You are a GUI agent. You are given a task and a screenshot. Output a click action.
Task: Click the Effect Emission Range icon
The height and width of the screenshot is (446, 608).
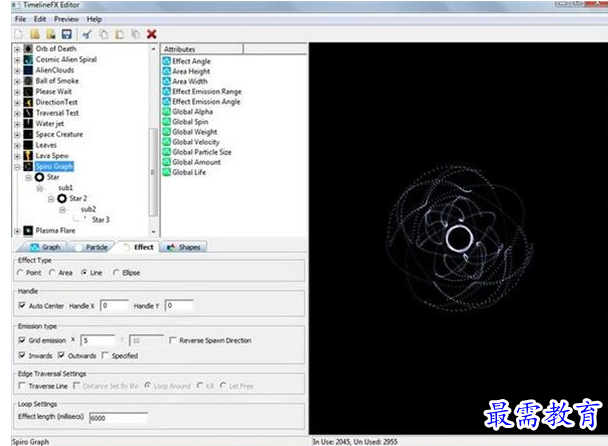click(x=167, y=91)
